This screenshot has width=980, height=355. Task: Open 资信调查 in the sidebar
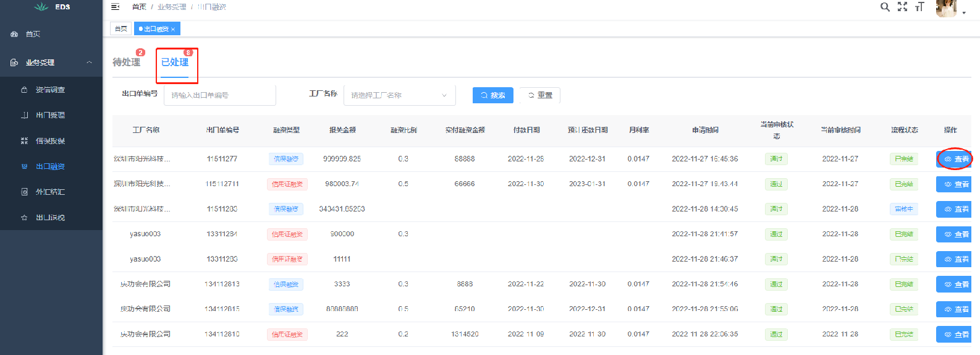[51, 90]
